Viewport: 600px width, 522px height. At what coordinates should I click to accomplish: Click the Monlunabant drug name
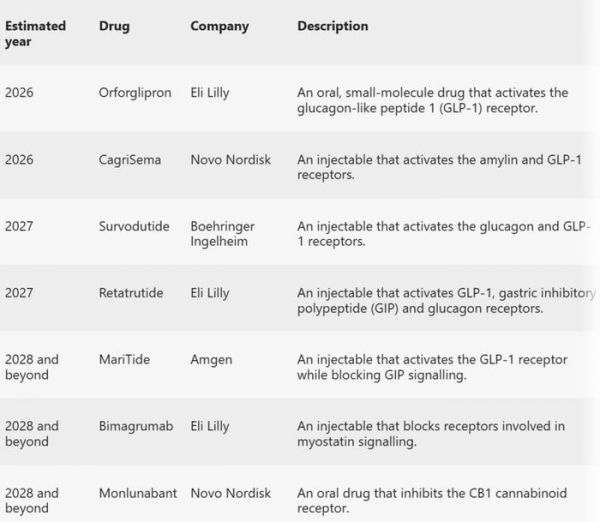(x=138, y=493)
